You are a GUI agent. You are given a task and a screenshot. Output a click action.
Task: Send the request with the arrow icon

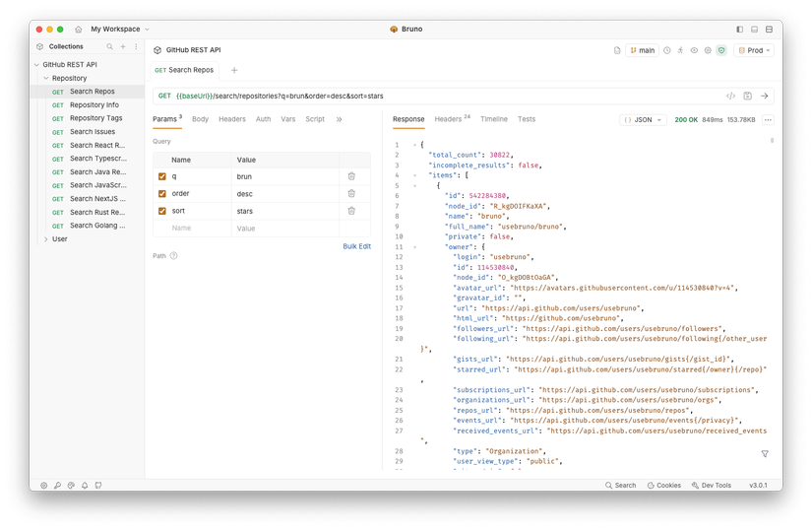(765, 96)
